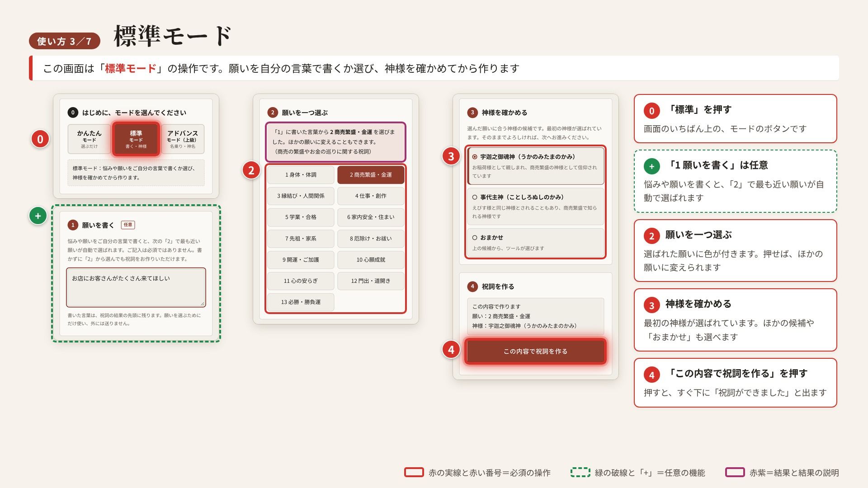The height and width of the screenshot is (488, 868).
Task: Choose wish 4 仕事・創作
Action: [x=371, y=196]
